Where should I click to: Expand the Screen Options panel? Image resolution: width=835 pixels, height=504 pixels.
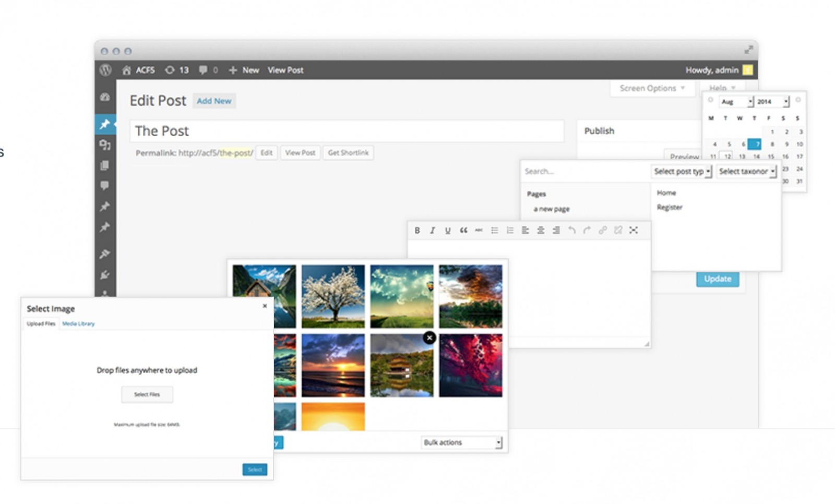pyautogui.click(x=652, y=88)
